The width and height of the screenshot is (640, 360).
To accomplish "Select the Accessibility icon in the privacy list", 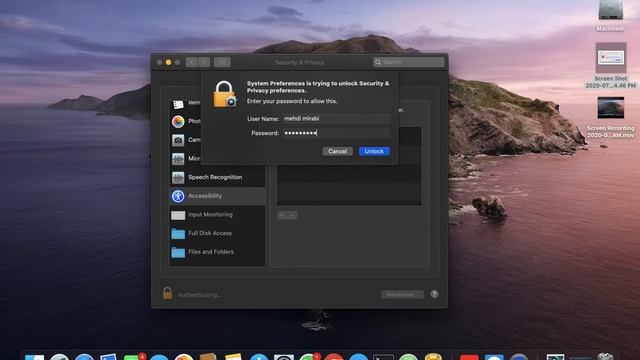I will tap(178, 196).
